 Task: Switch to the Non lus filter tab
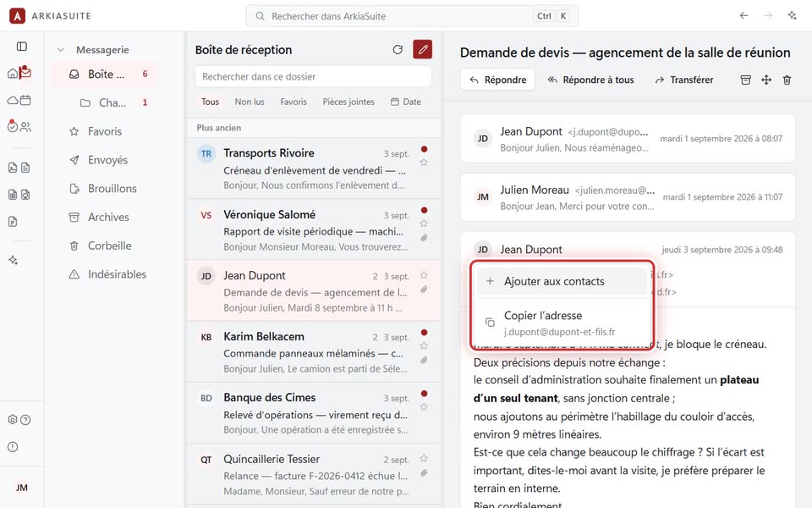(250, 102)
